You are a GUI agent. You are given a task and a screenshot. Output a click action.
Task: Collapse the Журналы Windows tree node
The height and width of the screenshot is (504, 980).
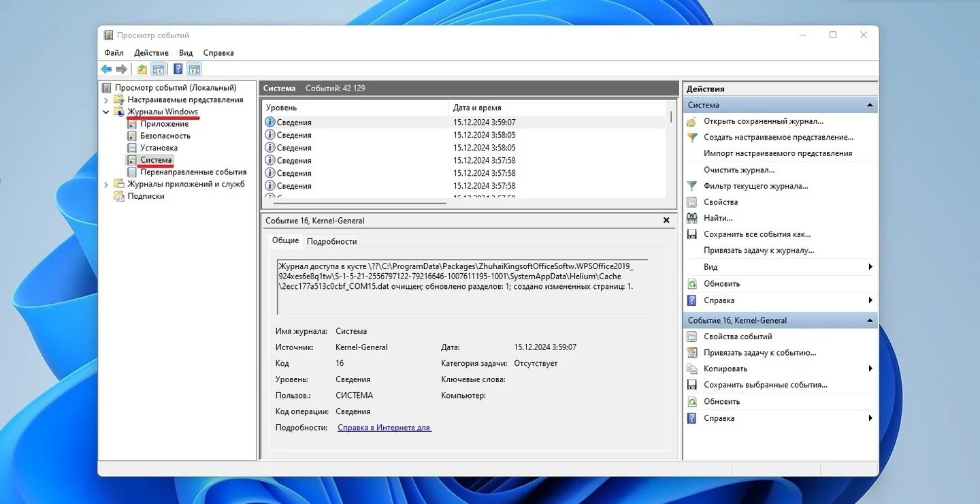pos(106,112)
